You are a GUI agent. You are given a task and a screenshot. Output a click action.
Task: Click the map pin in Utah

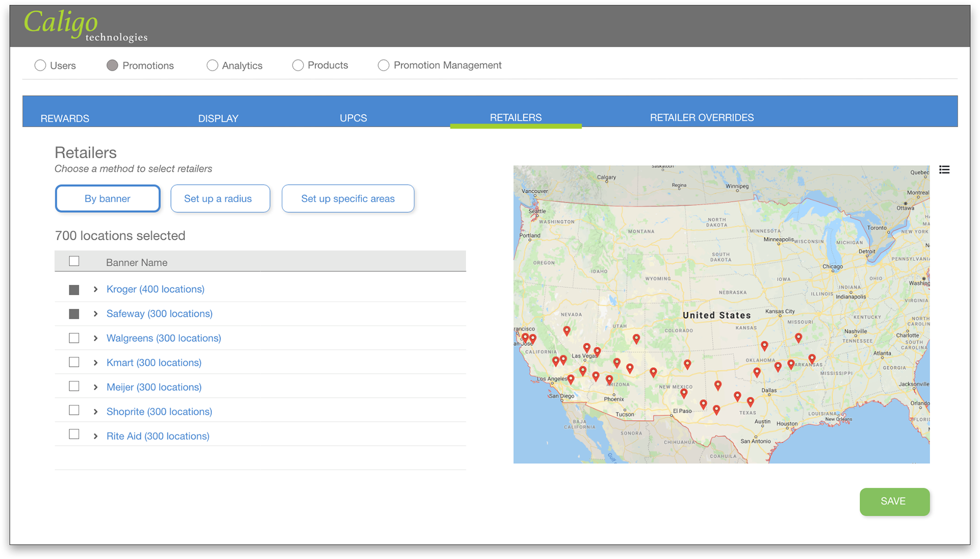coord(636,339)
